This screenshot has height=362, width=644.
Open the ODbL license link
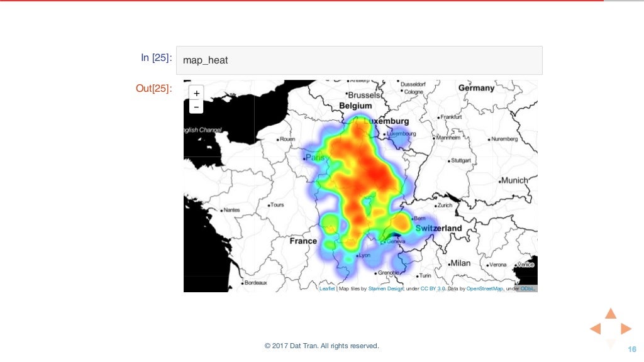tap(528, 288)
